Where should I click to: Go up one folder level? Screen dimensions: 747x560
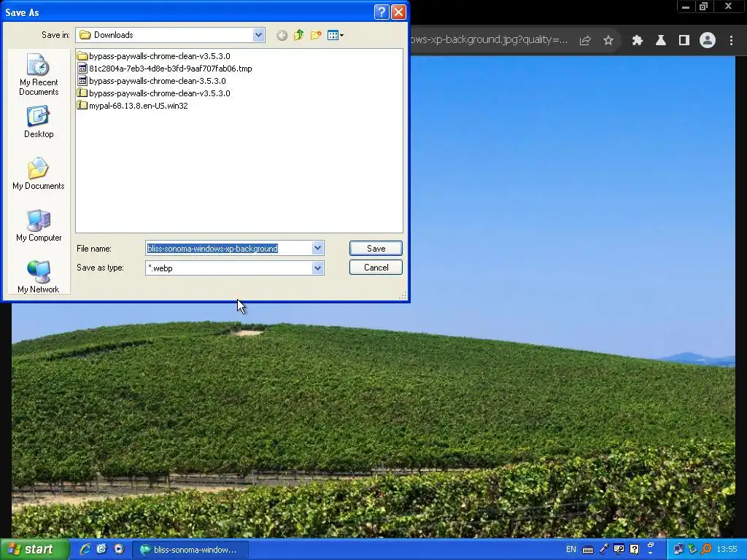[298, 35]
